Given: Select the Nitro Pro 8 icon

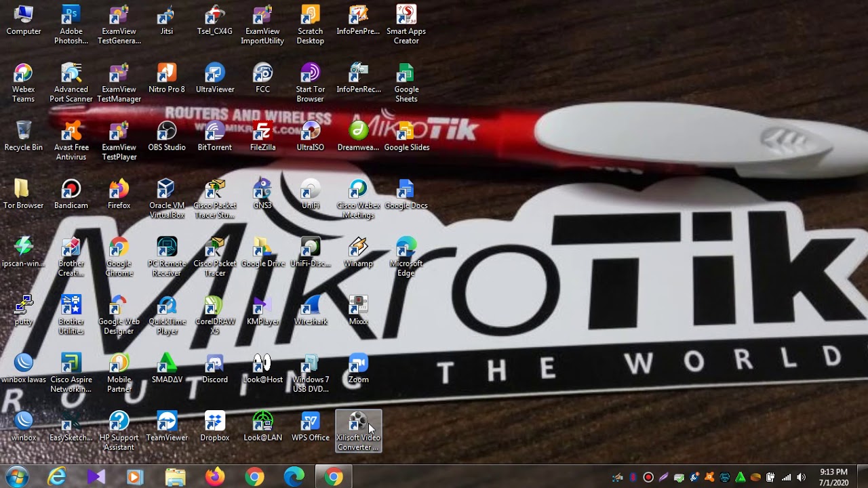Looking at the screenshot, I should coord(167,79).
